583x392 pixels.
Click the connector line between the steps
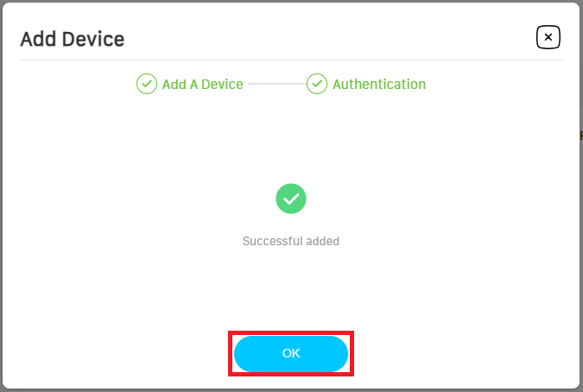(x=276, y=85)
